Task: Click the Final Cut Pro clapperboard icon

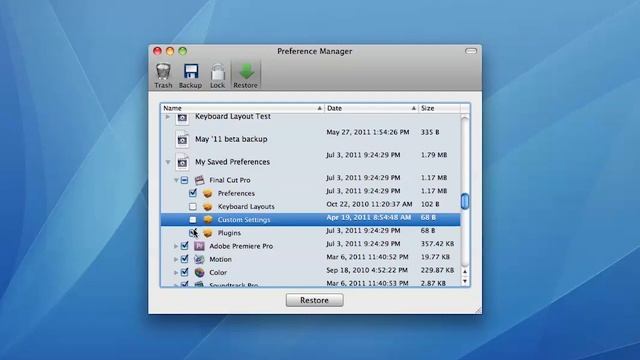Action: click(199, 180)
